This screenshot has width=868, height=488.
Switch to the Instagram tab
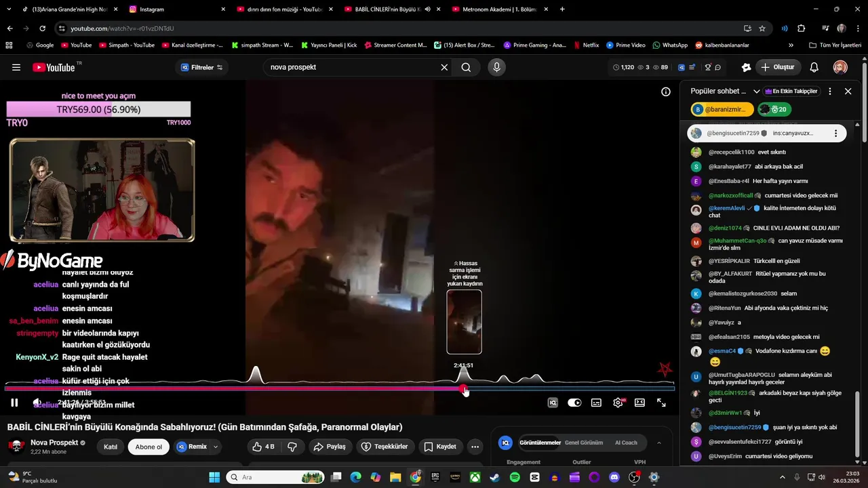178,9
